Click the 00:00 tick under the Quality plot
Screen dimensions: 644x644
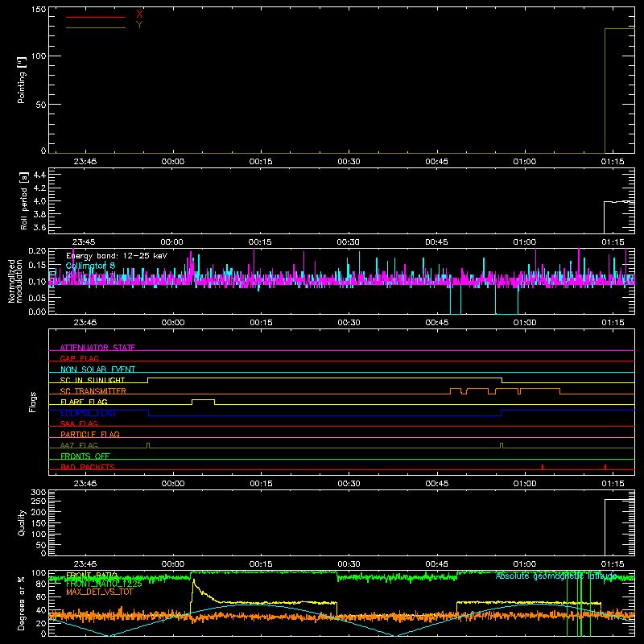pos(173,564)
